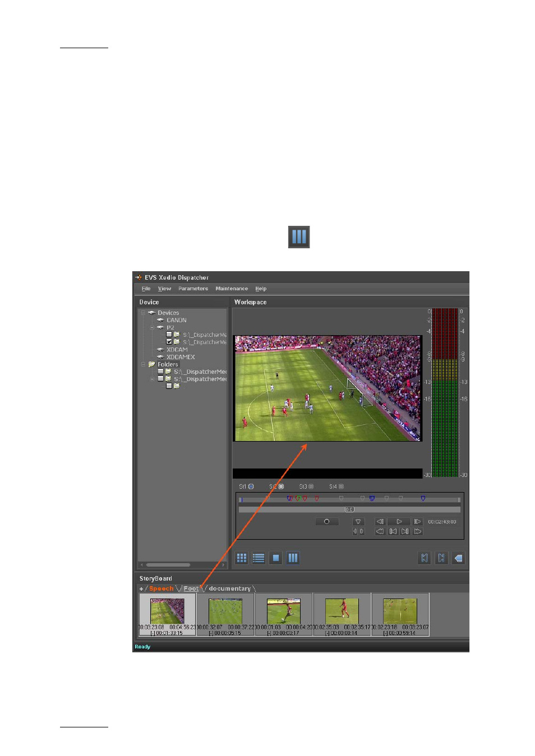Uncheck the checked folder under P2

pyautogui.click(x=169, y=342)
